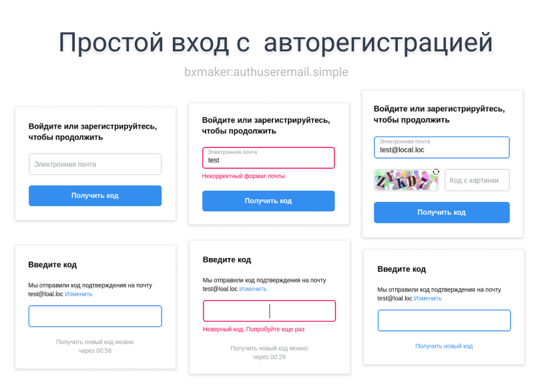The image size is (538, 392).
Task: Focus the red-bordered code input with error
Action: click(x=269, y=311)
